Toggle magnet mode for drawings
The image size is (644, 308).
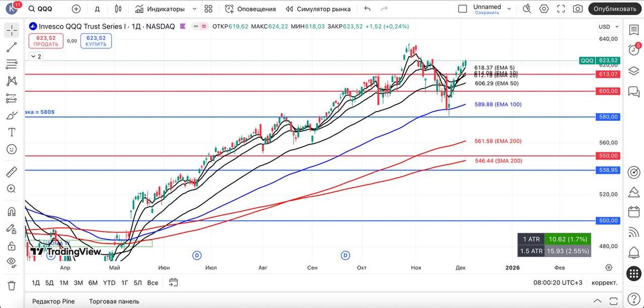point(11,212)
